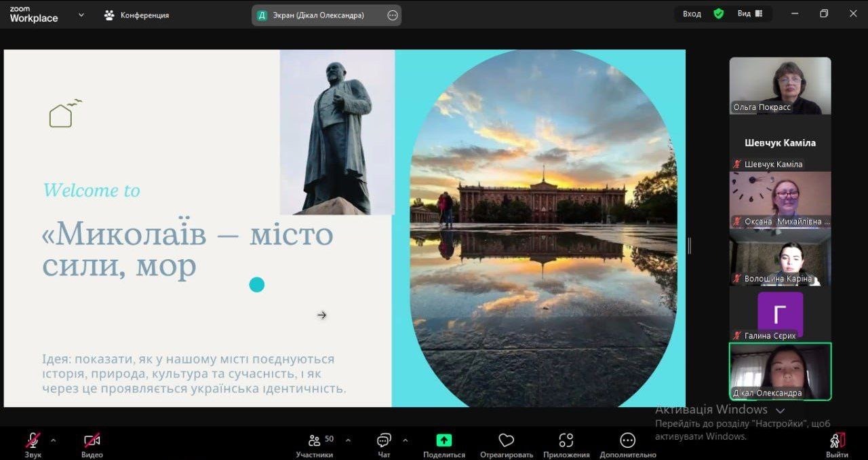The image size is (868, 460).
Task: Expand the arrow next to Chat
Action: click(x=405, y=440)
